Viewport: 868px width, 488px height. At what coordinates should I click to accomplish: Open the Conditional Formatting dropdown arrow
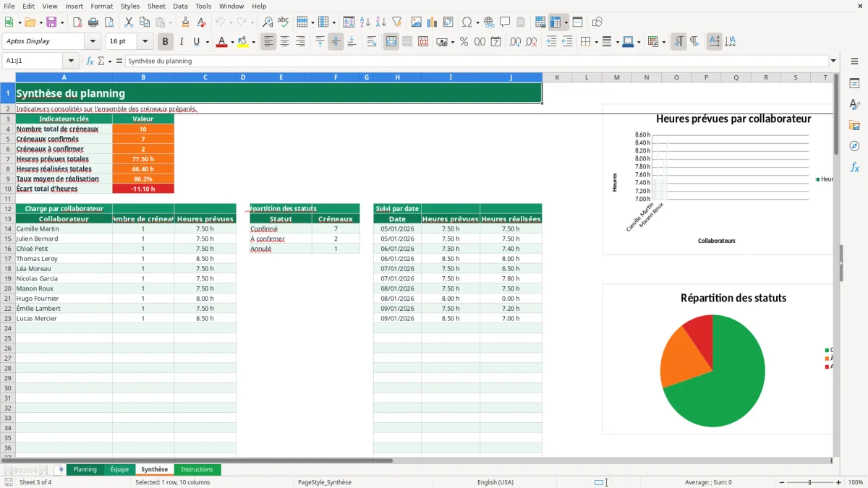point(663,42)
